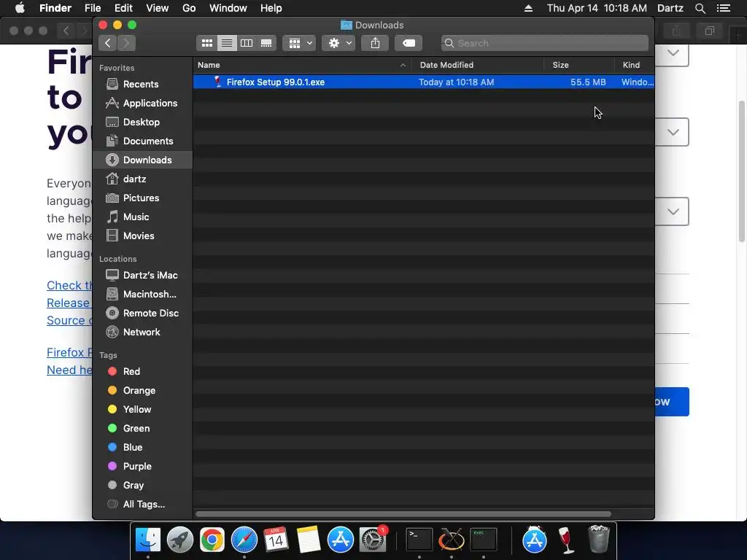Viewport: 747px width, 560px height.
Task: Filter by Green tag
Action: pos(142,429)
